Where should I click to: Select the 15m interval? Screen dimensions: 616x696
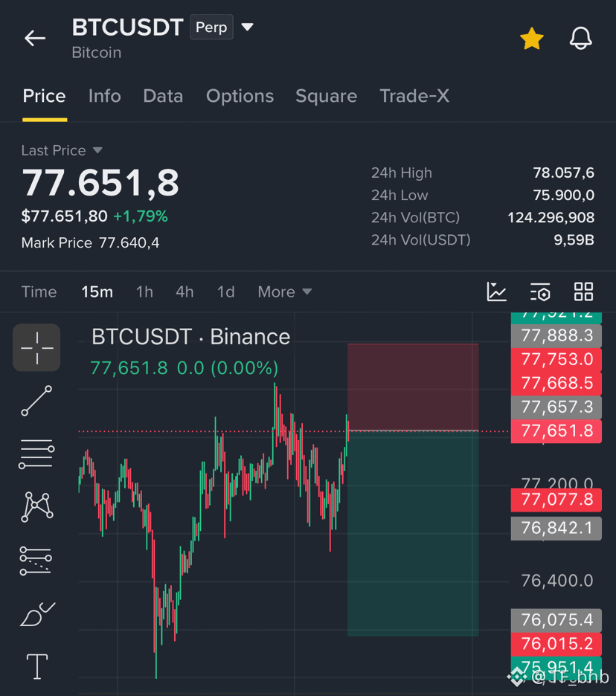97,292
